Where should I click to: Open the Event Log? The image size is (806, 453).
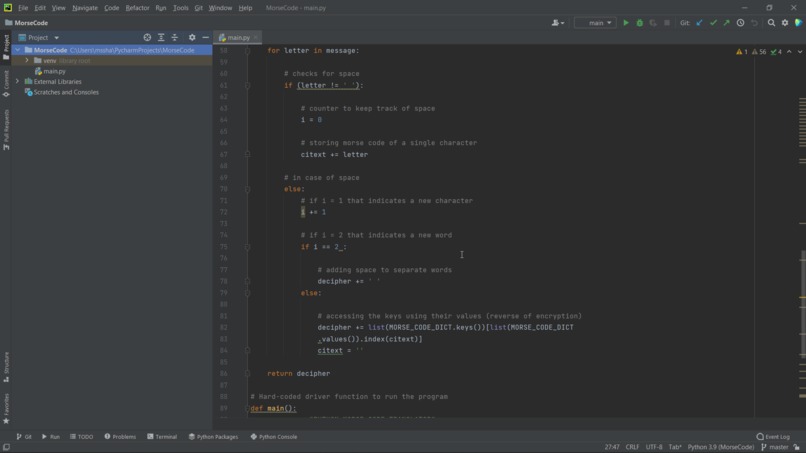[773, 437]
